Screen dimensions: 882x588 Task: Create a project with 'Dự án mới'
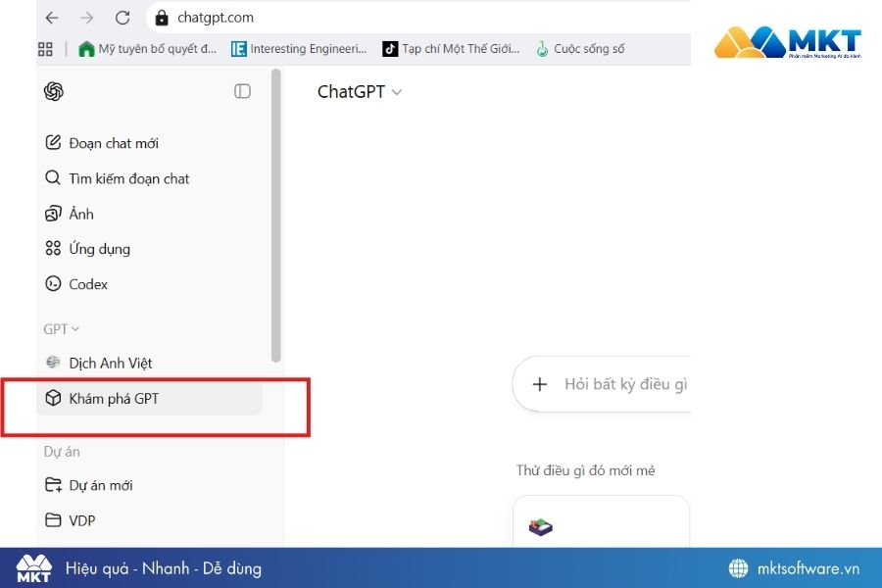click(x=149, y=485)
